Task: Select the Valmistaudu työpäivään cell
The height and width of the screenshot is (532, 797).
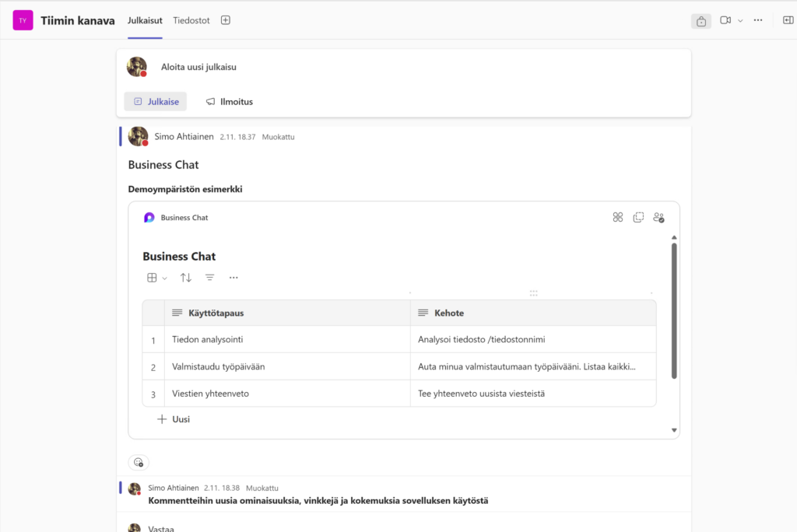Action: [x=288, y=366]
